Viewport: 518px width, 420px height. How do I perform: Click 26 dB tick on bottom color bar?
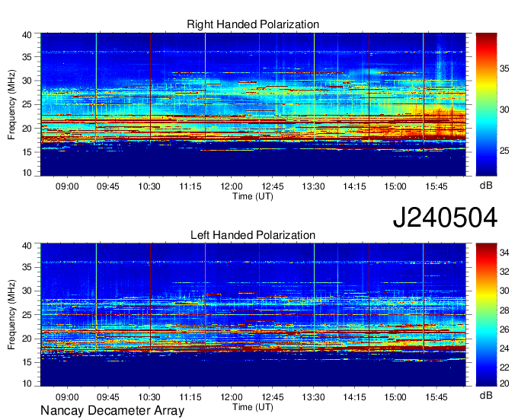click(504, 329)
